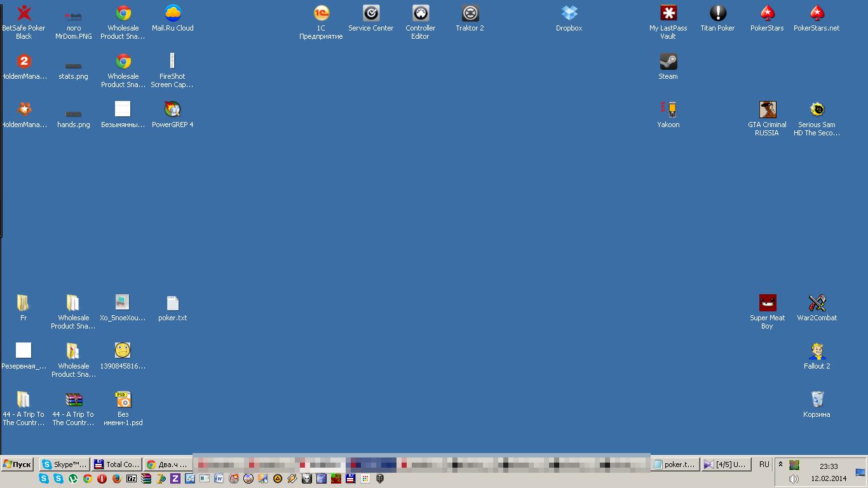868x488 pixels.
Task: Switch to the Два.ч Chrome taskbar window
Action: [167, 464]
